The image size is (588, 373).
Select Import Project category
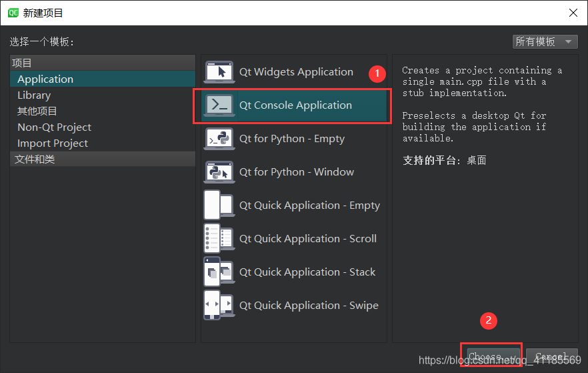point(103,143)
